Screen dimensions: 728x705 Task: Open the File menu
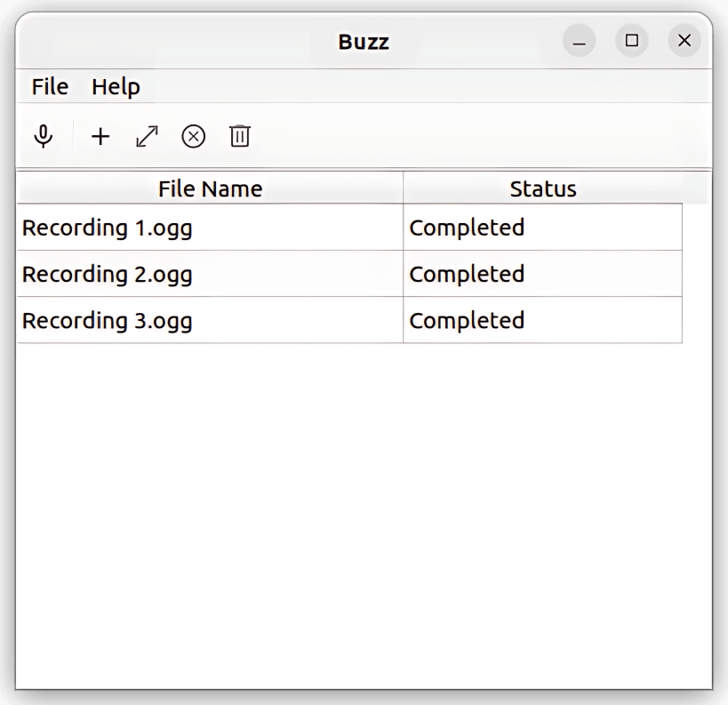pyautogui.click(x=48, y=86)
